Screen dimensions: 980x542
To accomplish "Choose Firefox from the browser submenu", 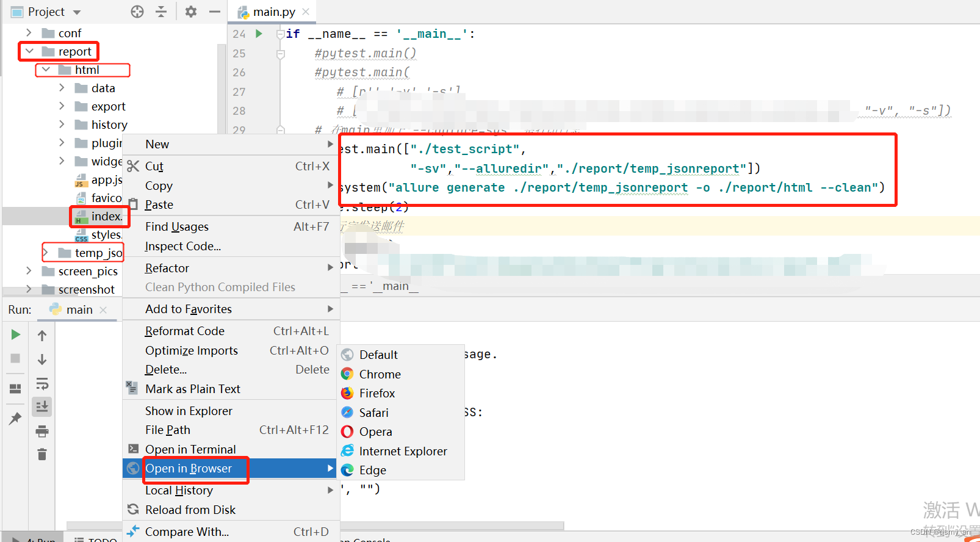I will point(377,393).
